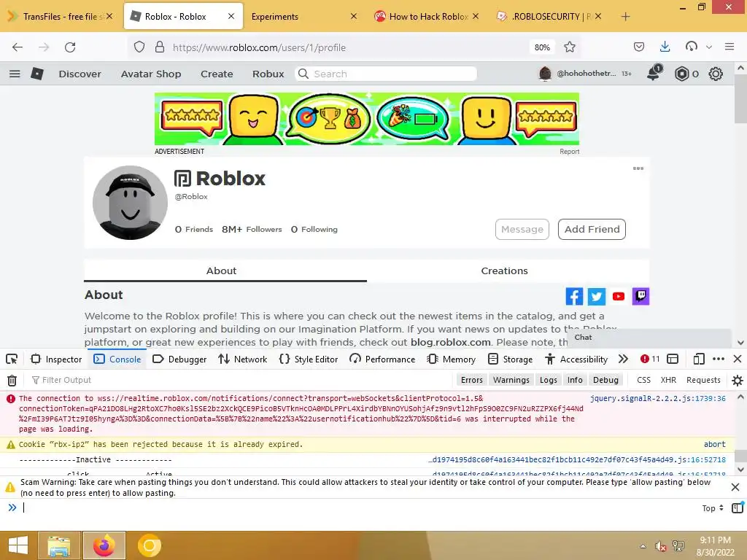This screenshot has width=747, height=560.
Task: Expand the toolbar icon dropdown arrow
Action: coord(709,47)
